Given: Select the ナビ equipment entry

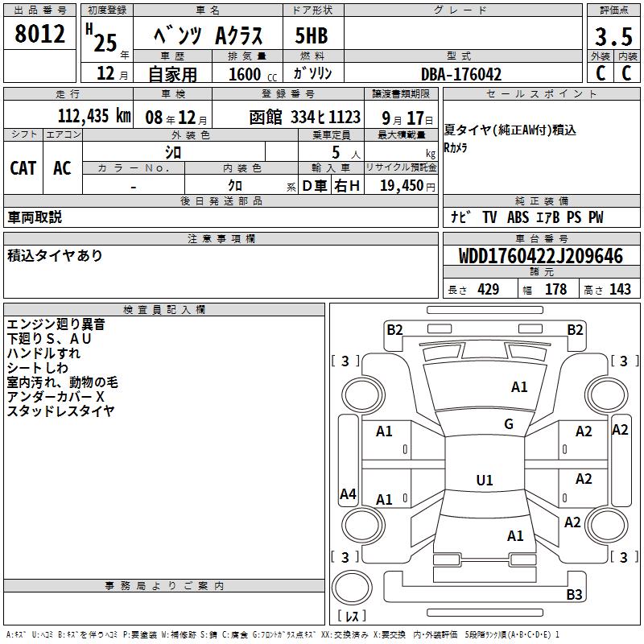Looking at the screenshot, I should point(460,217).
